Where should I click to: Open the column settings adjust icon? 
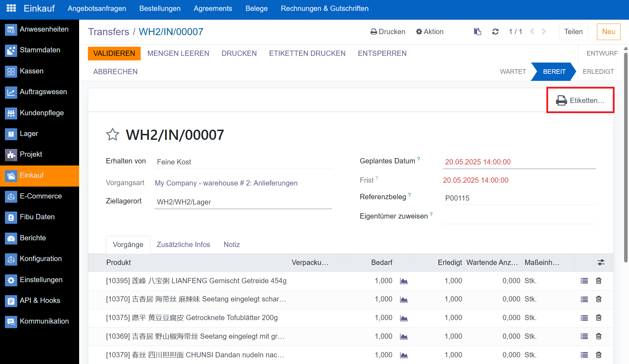(601, 262)
